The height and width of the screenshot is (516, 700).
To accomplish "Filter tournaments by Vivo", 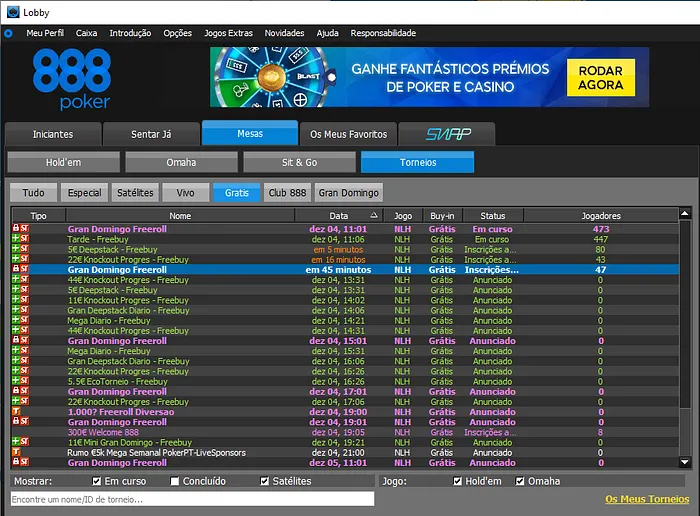I will [x=186, y=192].
